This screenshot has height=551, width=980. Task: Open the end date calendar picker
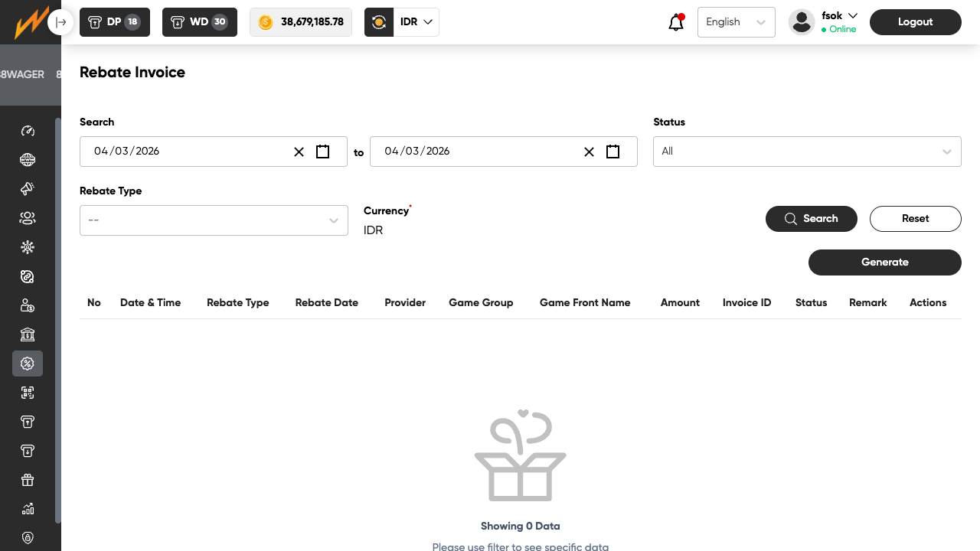coord(613,152)
